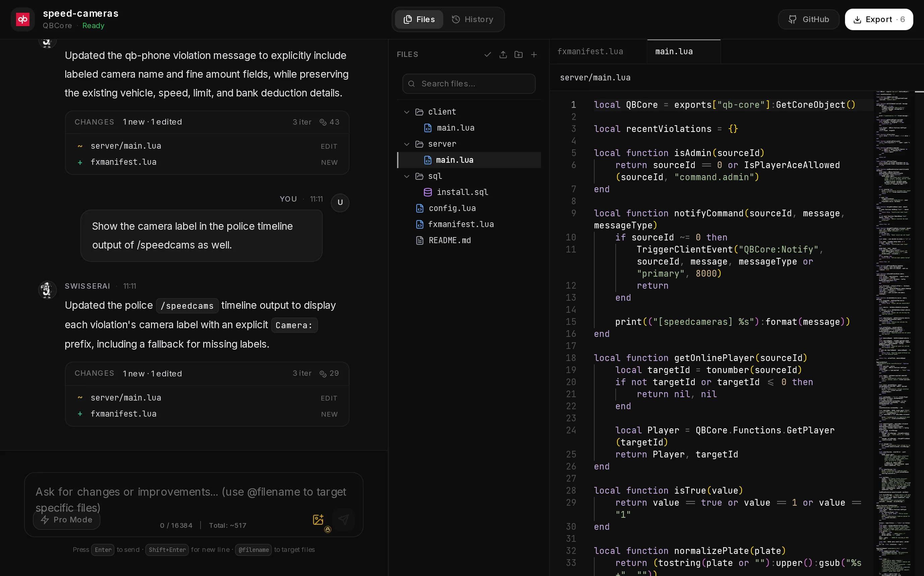Create a new folder with folder-plus icon
Viewport: 924px width, 576px height.
click(519, 55)
